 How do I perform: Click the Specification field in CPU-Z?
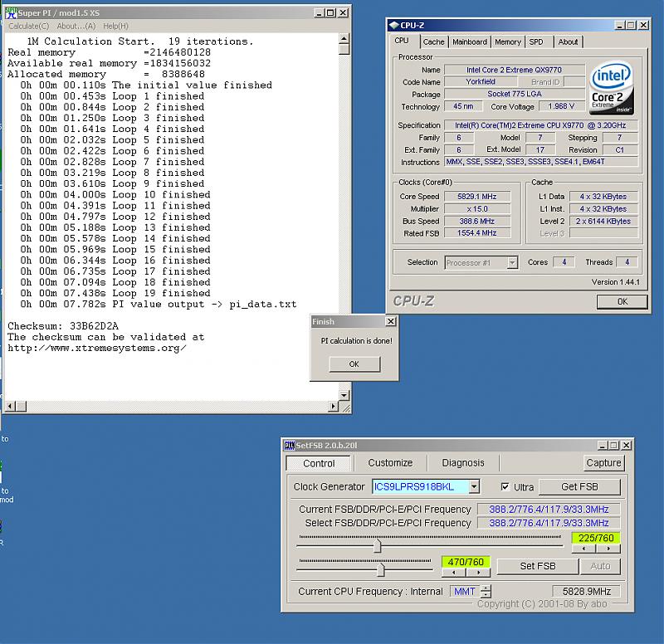[x=540, y=125]
